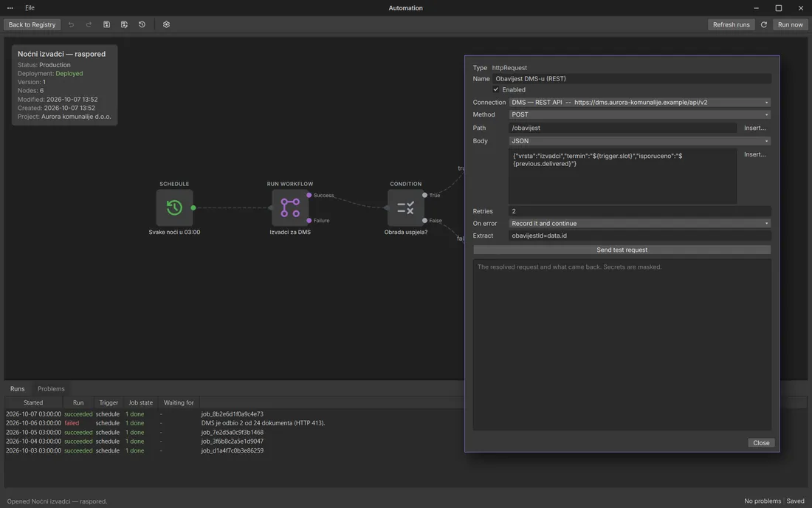The image size is (812, 508).
Task: Click the Started column header
Action: (33, 402)
